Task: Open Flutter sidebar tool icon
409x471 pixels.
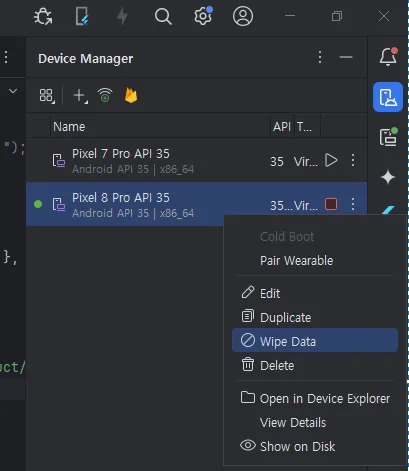Action: [389, 210]
